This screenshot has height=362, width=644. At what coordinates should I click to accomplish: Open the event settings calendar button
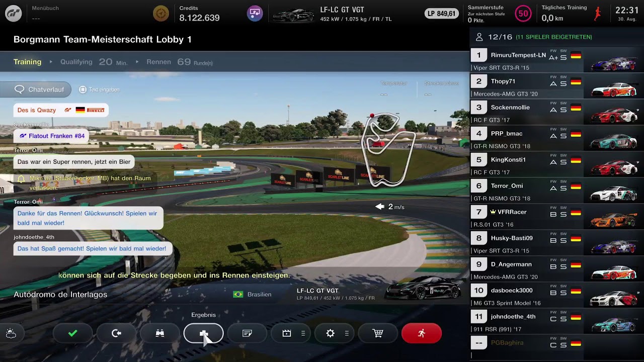click(291, 333)
